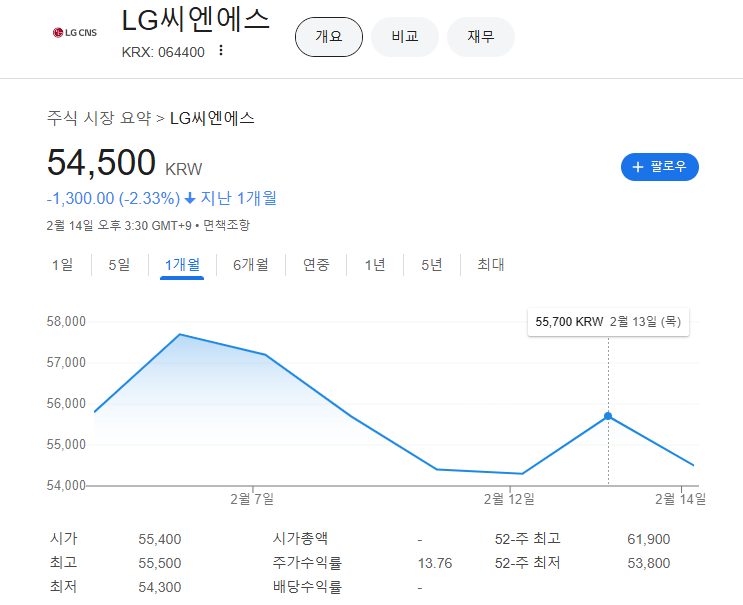The height and width of the screenshot is (605, 743).
Task: Click the LG씨엔에스 page title
Action: [x=195, y=20]
